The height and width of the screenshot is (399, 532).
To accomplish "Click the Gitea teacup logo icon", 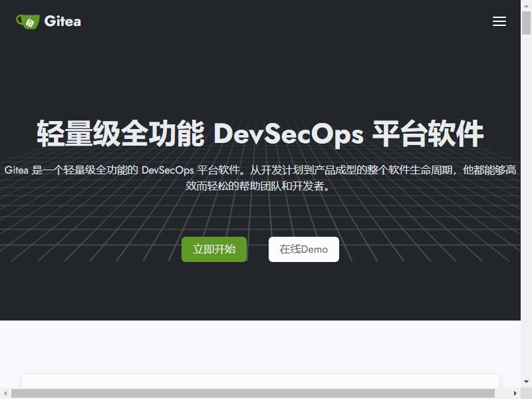I will tap(28, 21).
